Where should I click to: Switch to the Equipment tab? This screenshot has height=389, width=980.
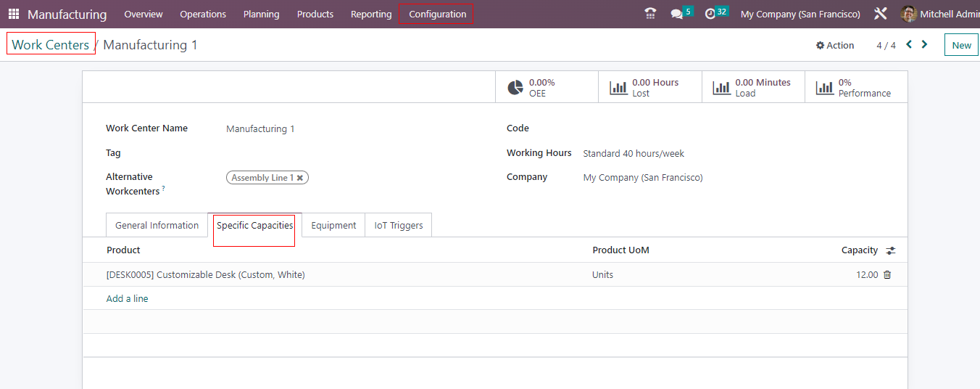(333, 226)
